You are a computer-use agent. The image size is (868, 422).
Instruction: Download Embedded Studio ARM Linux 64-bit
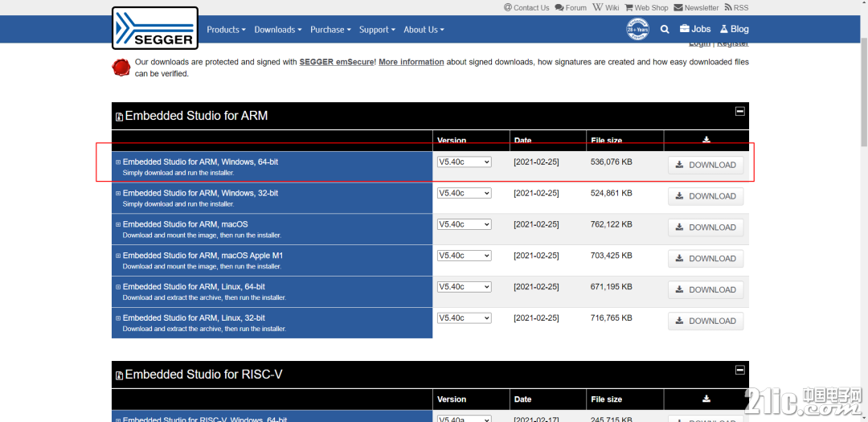(706, 289)
